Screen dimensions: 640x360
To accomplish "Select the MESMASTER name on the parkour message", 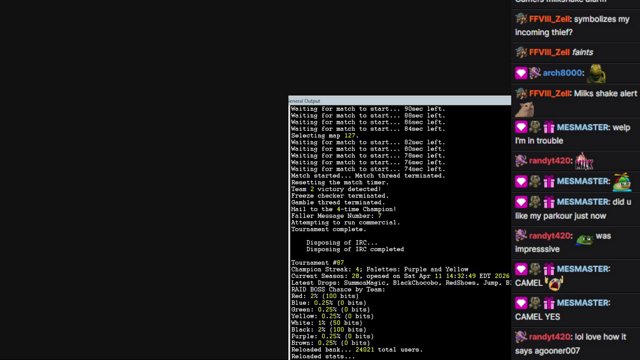I will [582, 202].
